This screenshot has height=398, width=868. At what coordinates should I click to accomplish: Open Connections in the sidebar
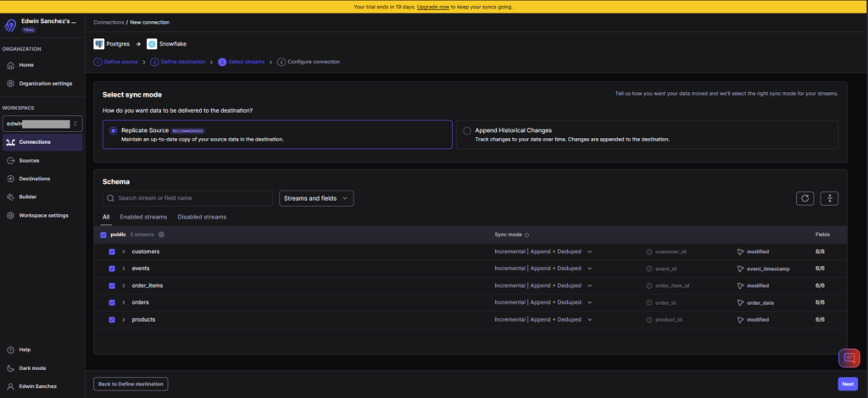[42, 142]
